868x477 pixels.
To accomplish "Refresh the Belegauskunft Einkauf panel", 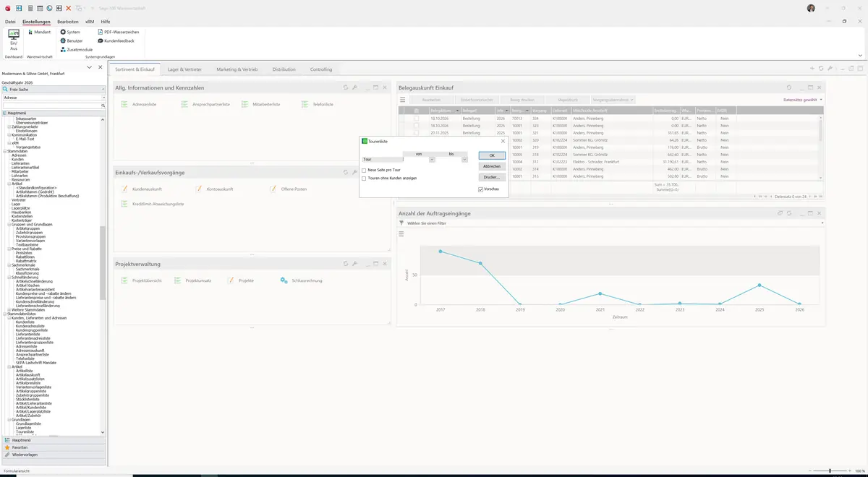I will [789, 87].
